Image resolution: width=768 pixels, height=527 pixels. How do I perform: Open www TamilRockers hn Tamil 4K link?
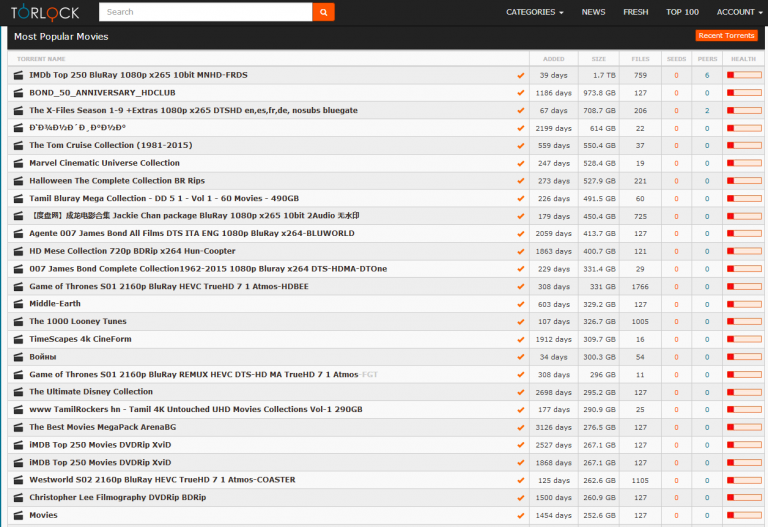196,409
